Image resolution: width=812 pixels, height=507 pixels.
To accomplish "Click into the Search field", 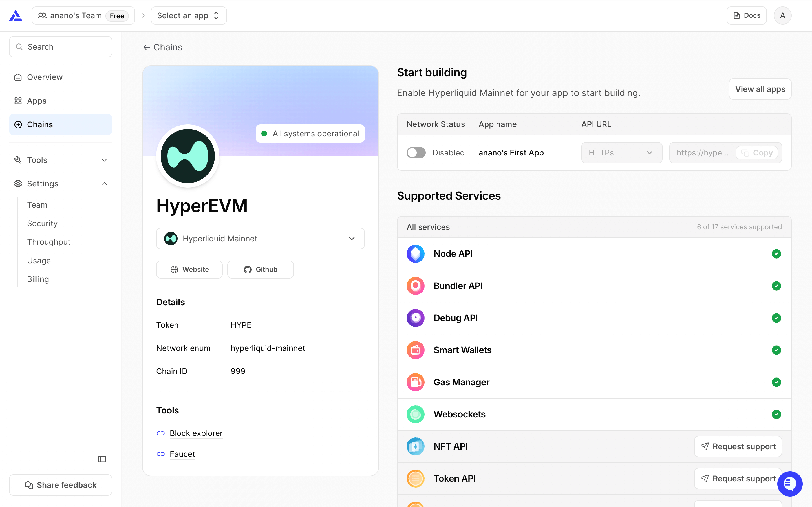I will pos(61,47).
